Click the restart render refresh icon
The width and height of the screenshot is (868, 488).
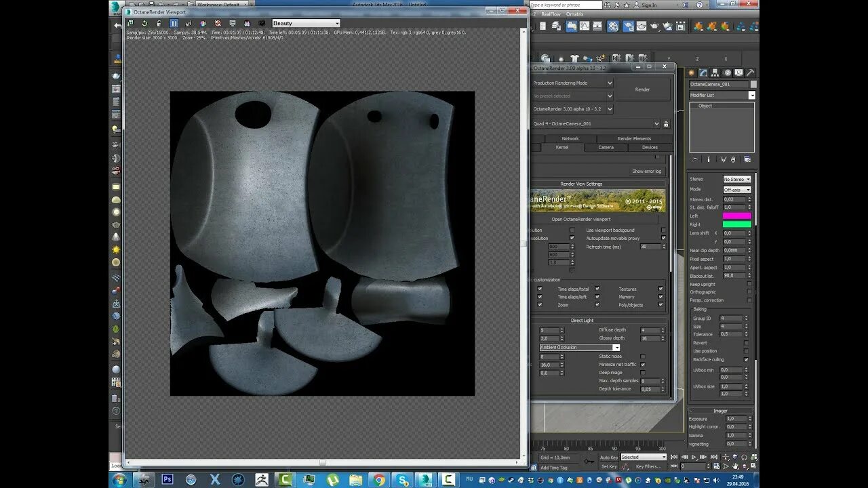coord(144,23)
